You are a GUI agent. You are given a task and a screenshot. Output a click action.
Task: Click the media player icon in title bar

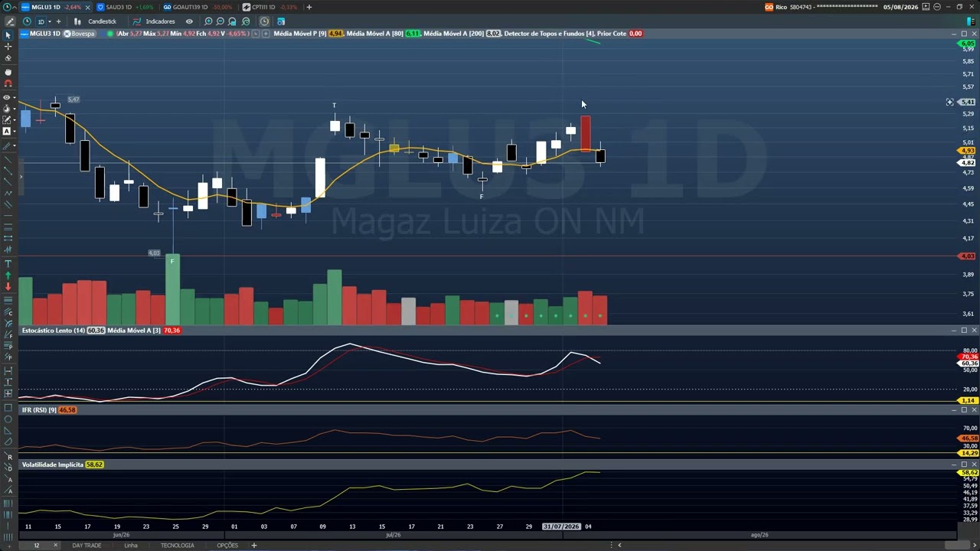click(926, 7)
